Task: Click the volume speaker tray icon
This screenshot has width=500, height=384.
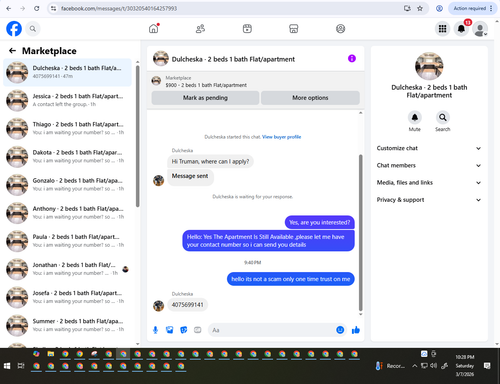Action: tap(433, 366)
